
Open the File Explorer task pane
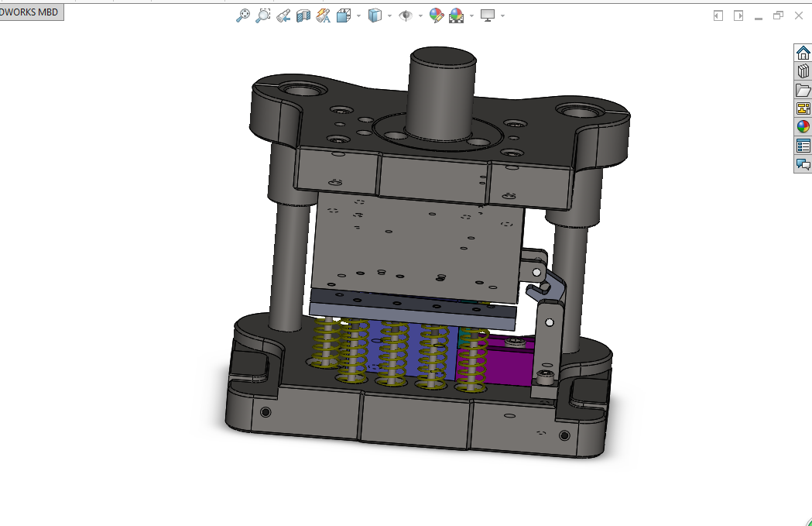pyautogui.click(x=803, y=90)
